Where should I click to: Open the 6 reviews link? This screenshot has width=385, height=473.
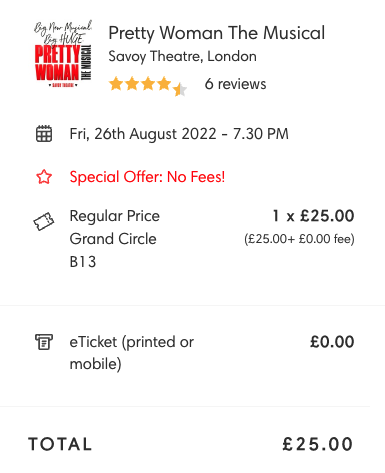pos(236,84)
